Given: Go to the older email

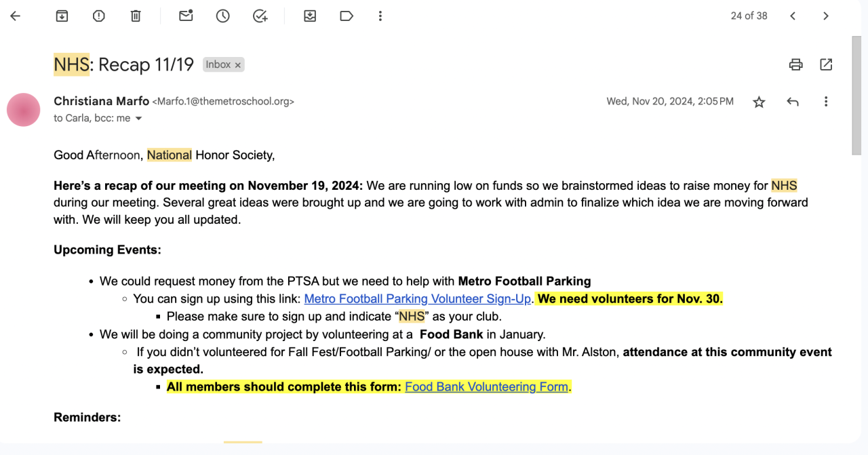Looking at the screenshot, I should coord(826,16).
